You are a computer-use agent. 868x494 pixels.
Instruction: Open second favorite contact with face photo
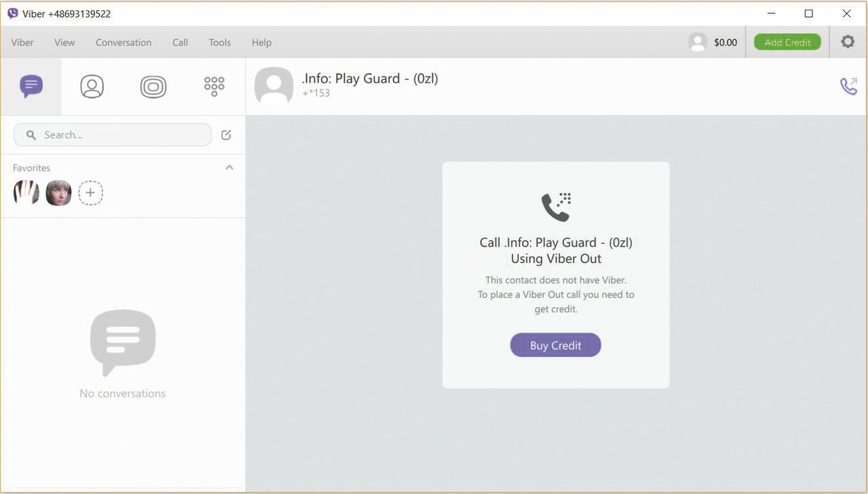(x=59, y=193)
